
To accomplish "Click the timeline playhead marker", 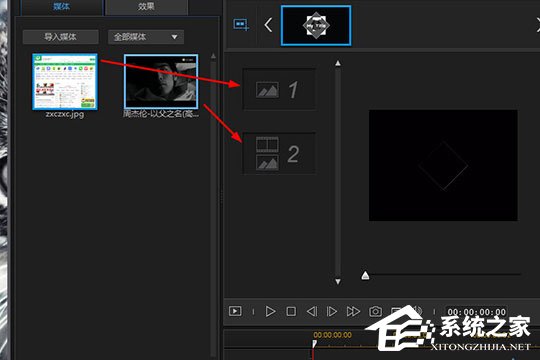I will [x=314, y=344].
